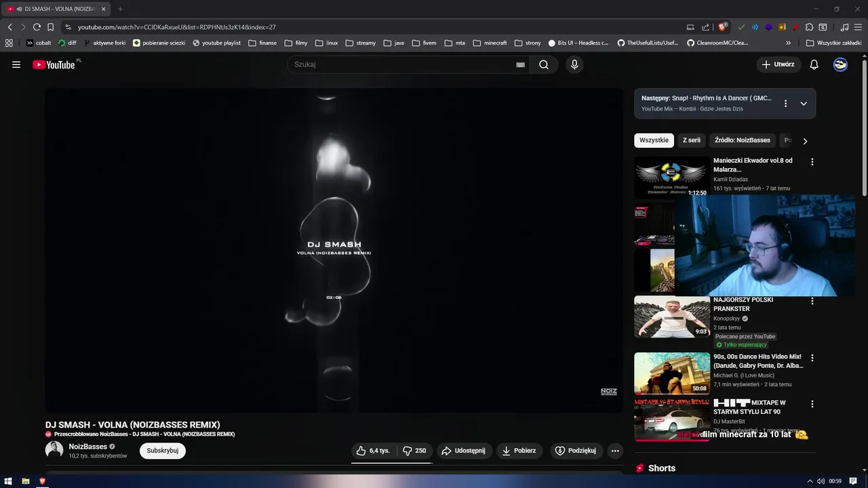Screen dimensions: 868x488
Task: Open more actions (three dots) under video
Action: tap(615, 451)
